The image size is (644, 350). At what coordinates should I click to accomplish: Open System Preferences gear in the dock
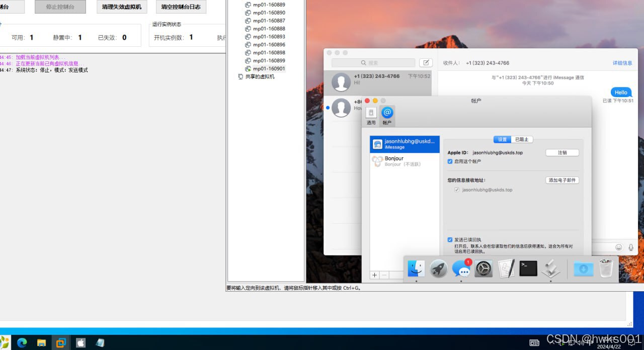[x=484, y=269]
